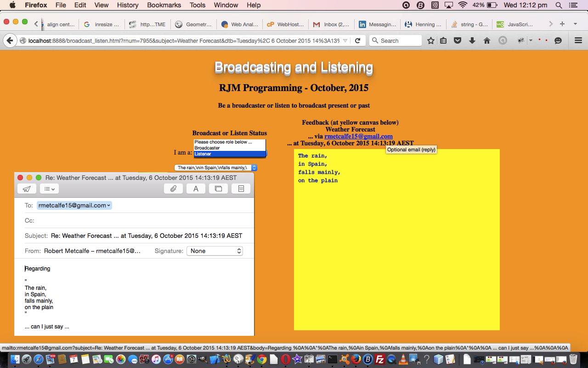
Task: Click battery status showing 42%
Action: [485, 5]
